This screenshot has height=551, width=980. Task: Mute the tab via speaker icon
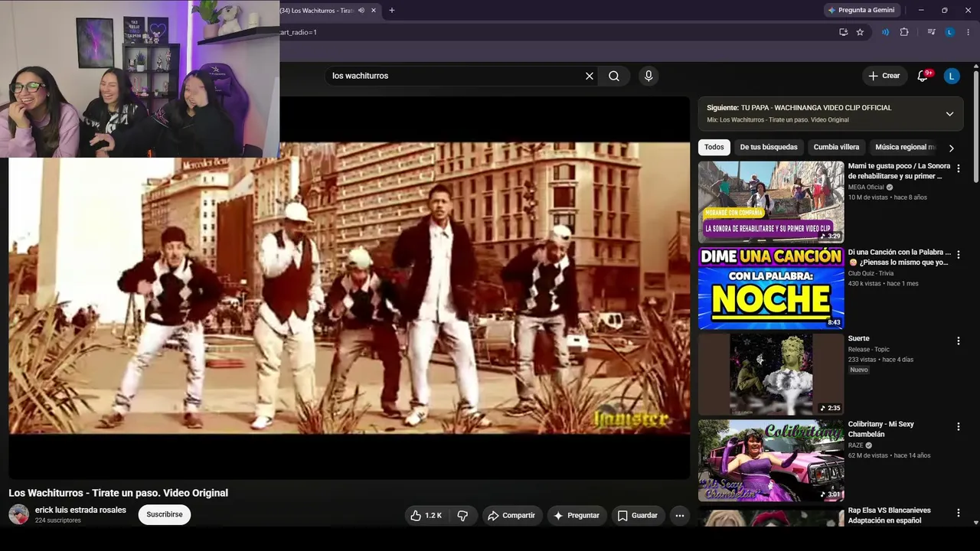[361, 10]
